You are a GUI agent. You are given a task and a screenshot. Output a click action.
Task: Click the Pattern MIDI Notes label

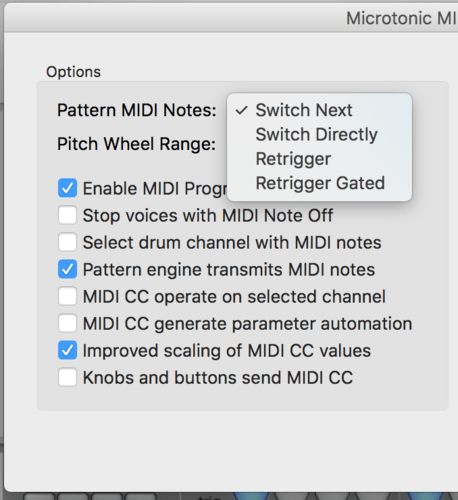click(x=137, y=110)
